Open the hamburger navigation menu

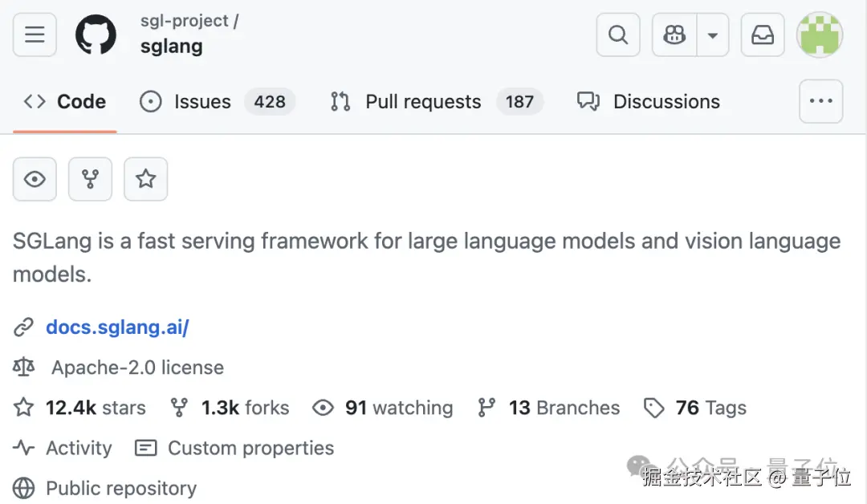35,35
